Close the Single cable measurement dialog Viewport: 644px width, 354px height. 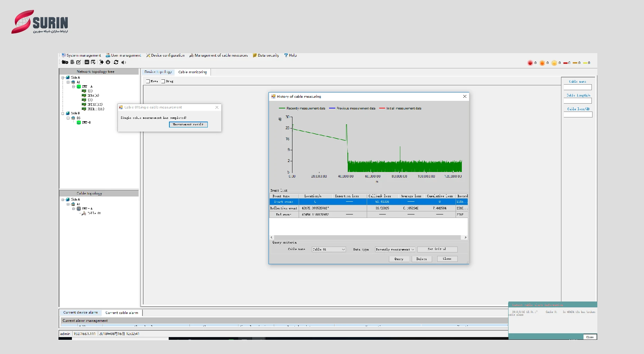(217, 107)
